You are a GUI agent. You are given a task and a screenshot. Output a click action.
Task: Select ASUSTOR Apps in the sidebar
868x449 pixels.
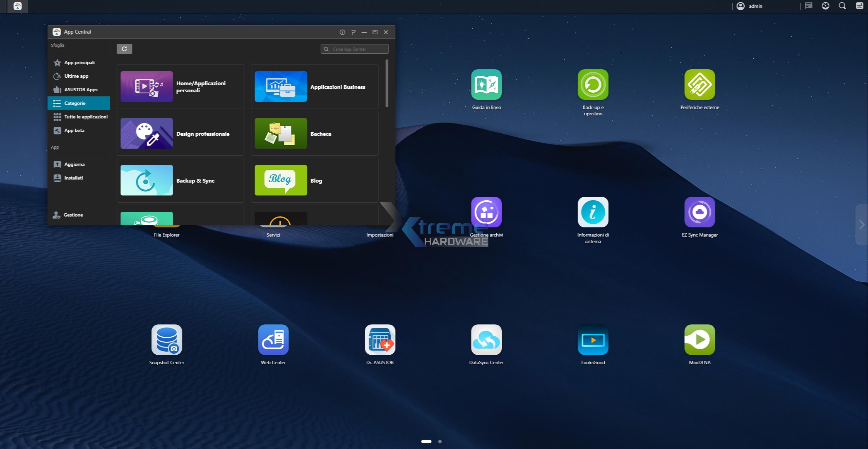point(81,90)
